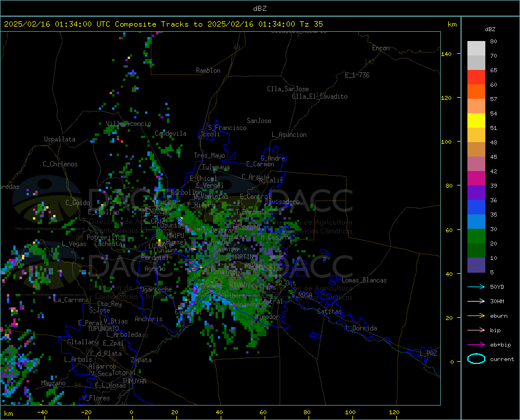Click the TUPUNGATO label
Screen dimensions: 520x420
click(x=103, y=329)
